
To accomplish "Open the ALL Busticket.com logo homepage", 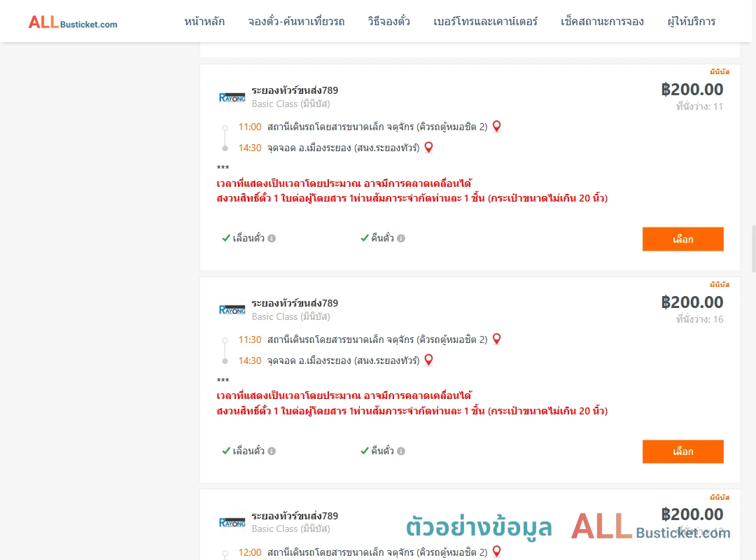I will click(x=73, y=22).
